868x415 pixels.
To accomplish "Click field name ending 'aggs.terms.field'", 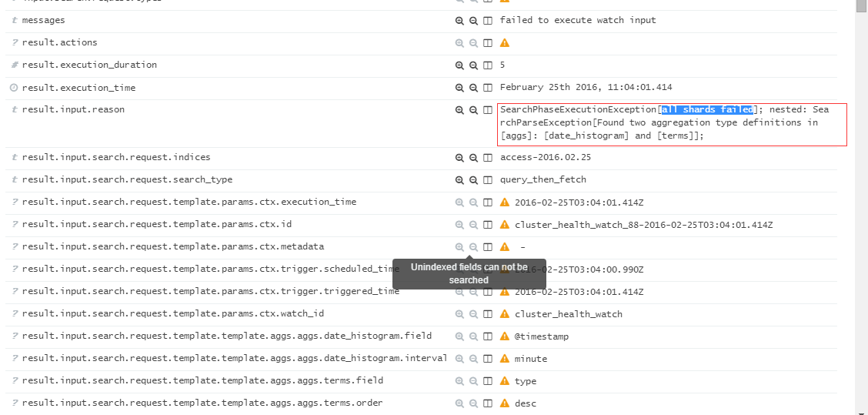I will pyautogui.click(x=202, y=380).
